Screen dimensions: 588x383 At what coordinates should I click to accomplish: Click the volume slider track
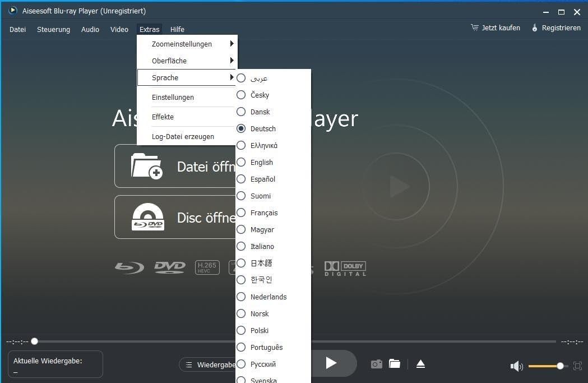(548, 366)
